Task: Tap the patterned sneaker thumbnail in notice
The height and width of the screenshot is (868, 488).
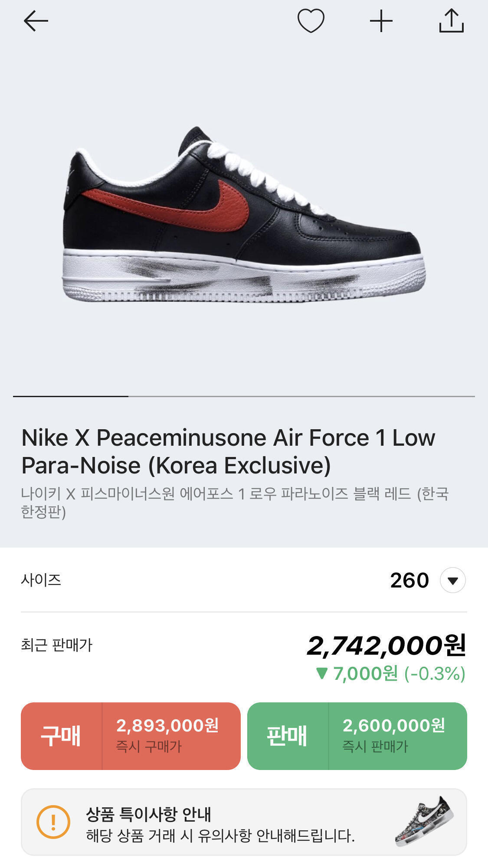Action: pyautogui.click(x=424, y=821)
